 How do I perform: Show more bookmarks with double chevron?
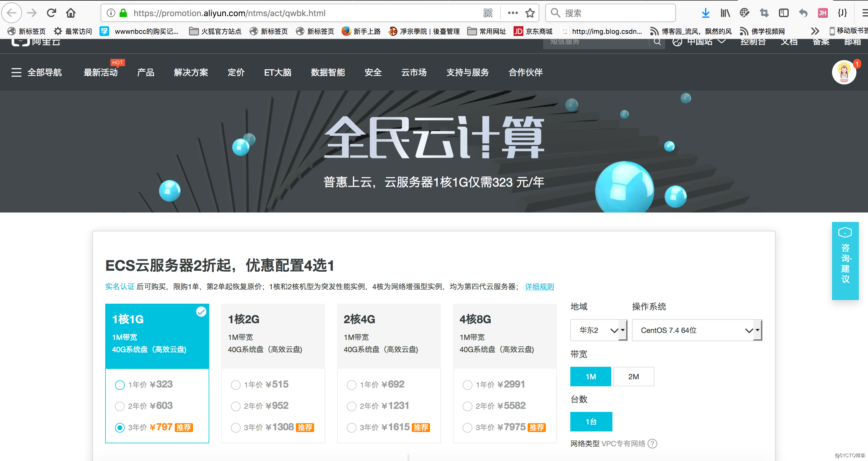(x=815, y=31)
